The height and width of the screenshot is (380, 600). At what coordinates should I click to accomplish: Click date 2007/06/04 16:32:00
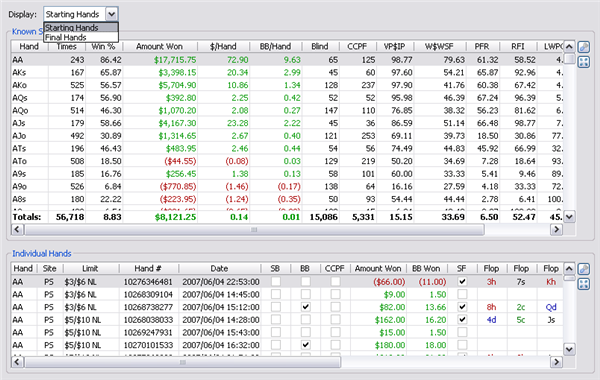(x=221, y=345)
